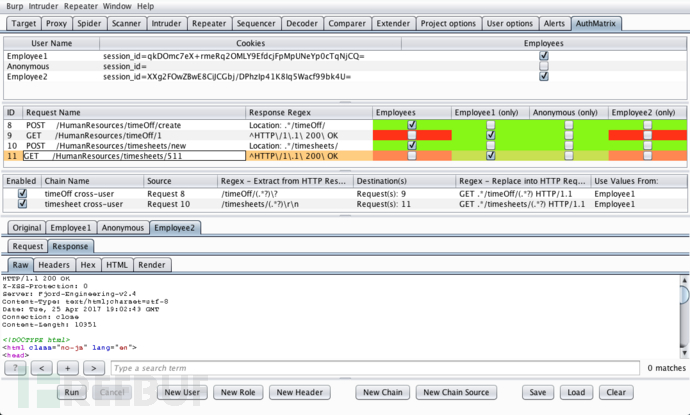Open the Hex view tab
The image size is (690, 415).
click(x=88, y=265)
